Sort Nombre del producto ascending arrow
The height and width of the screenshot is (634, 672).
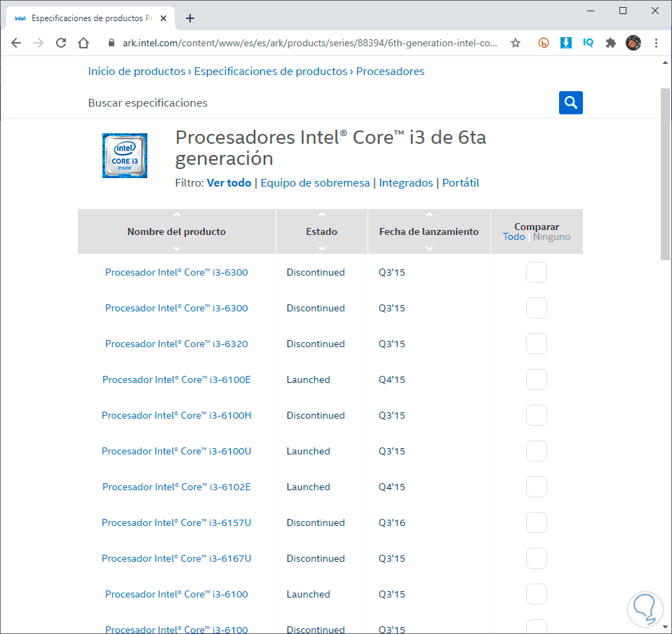(x=177, y=215)
